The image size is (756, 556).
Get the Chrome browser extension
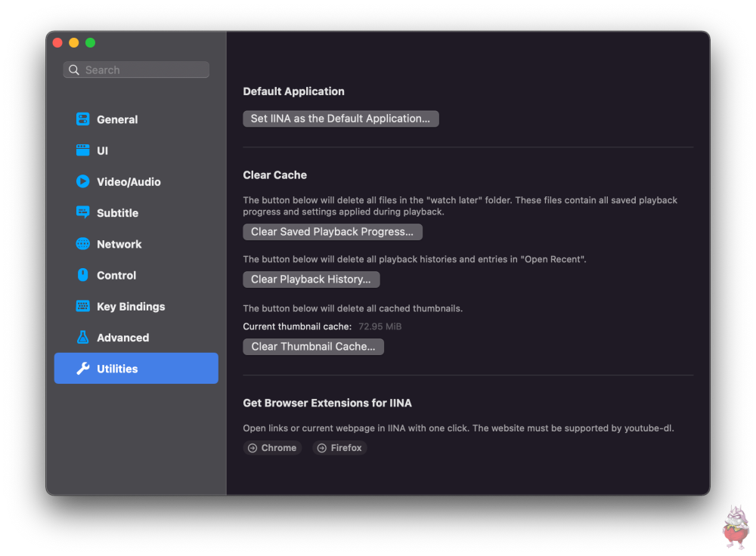coord(272,448)
